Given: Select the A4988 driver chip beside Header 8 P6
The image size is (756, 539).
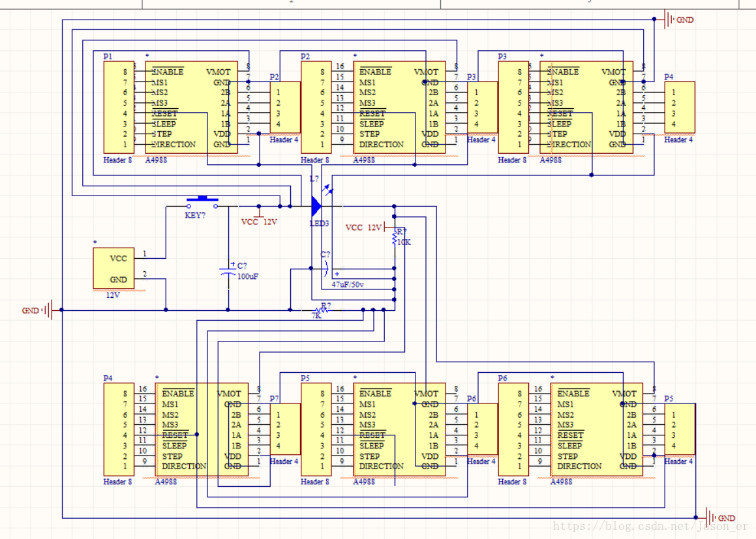Looking at the screenshot, I should pos(597,429).
